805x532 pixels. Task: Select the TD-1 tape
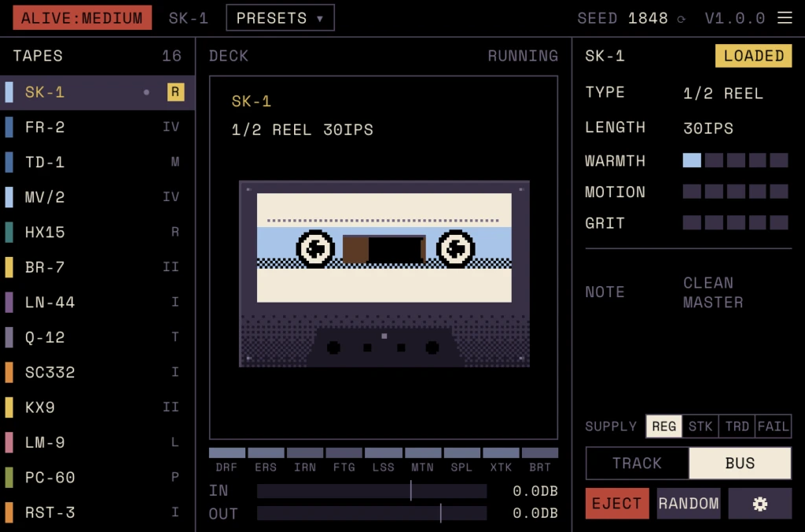pyautogui.click(x=97, y=162)
